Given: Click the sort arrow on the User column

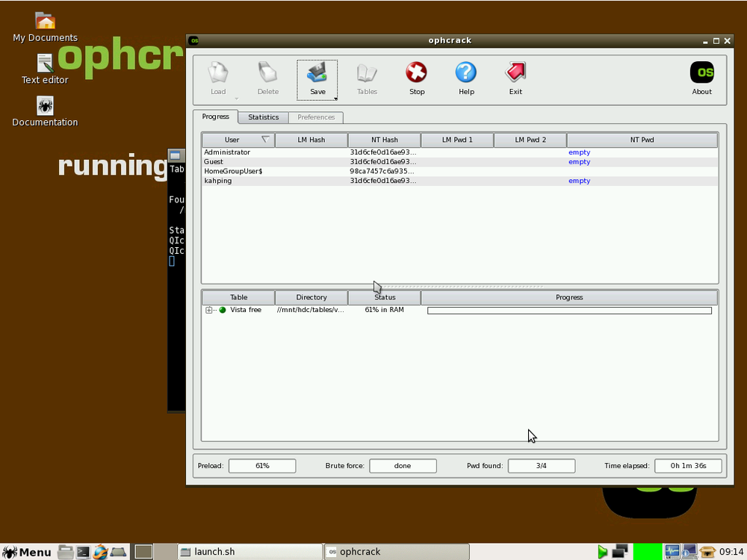Looking at the screenshot, I should click(x=267, y=140).
